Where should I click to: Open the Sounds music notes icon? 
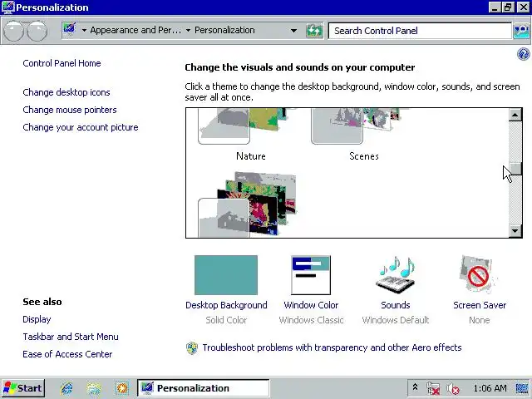(396, 275)
